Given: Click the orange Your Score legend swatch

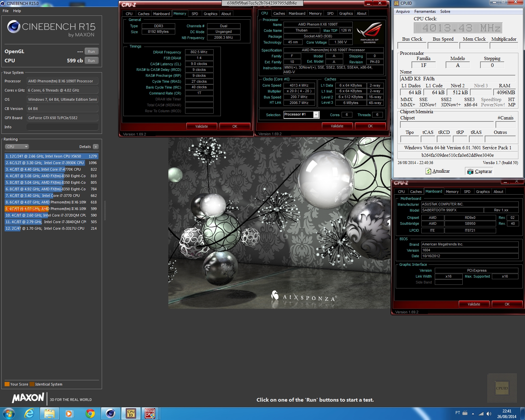Looking at the screenshot, I should (x=7, y=384).
